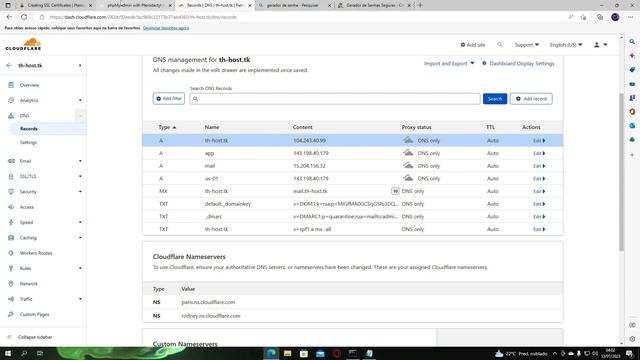This screenshot has height=360, width=640.
Task: Click the blue Search button
Action: (x=495, y=99)
